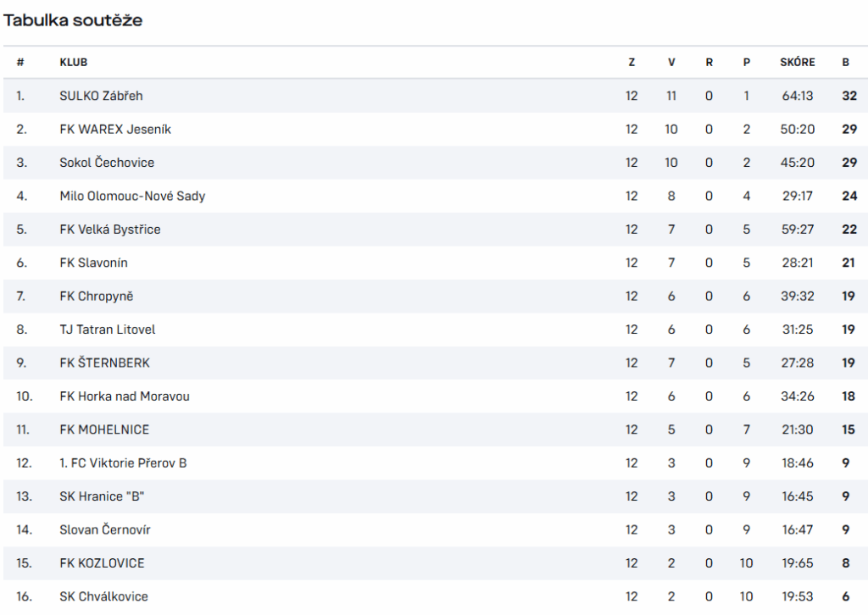Select the FK MOHELNICE club entry
Screen dimensions: 868x615
[x=104, y=429]
